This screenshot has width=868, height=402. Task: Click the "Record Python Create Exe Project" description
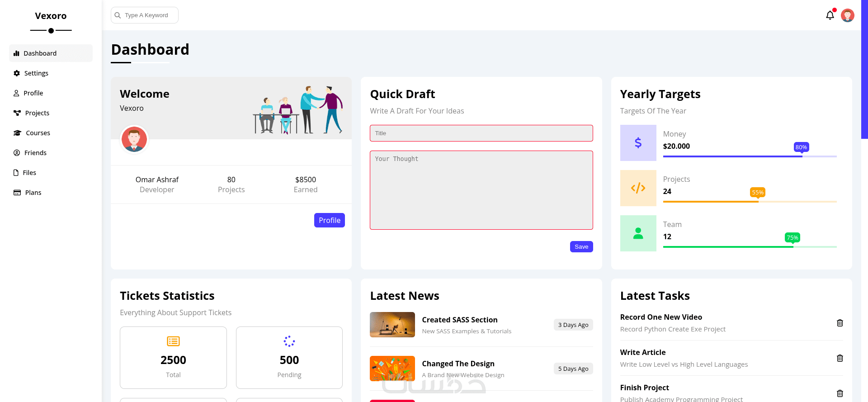pos(673,329)
